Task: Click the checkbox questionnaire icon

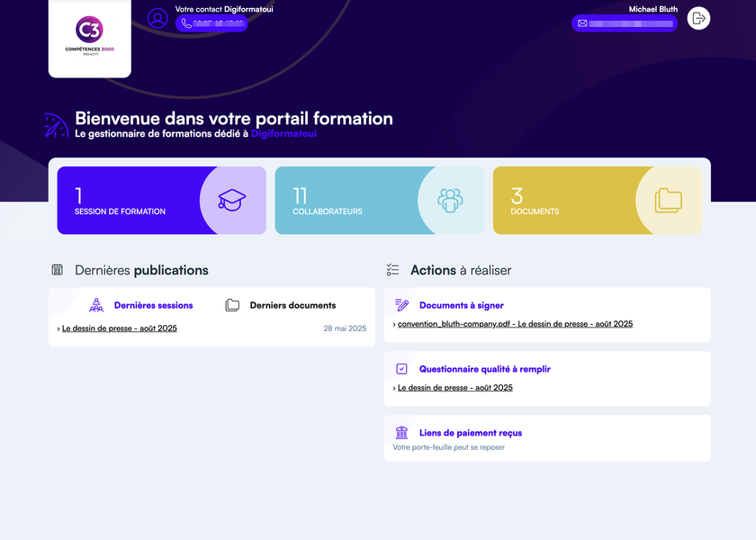Action: (x=401, y=369)
